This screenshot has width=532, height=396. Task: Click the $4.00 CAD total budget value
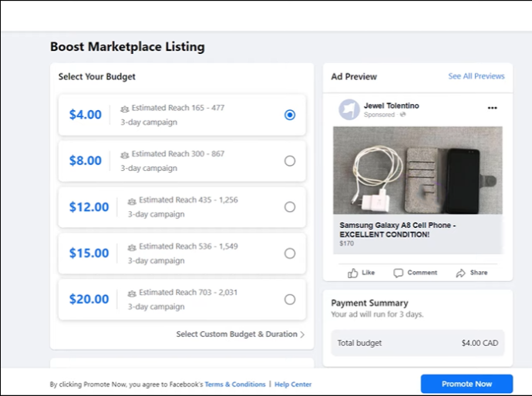480,343
